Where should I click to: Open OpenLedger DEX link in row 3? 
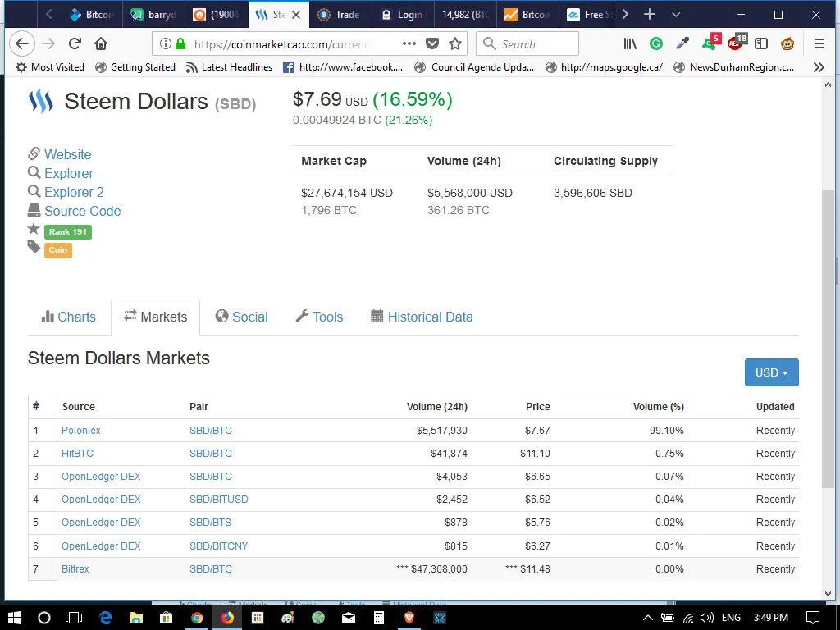click(101, 477)
